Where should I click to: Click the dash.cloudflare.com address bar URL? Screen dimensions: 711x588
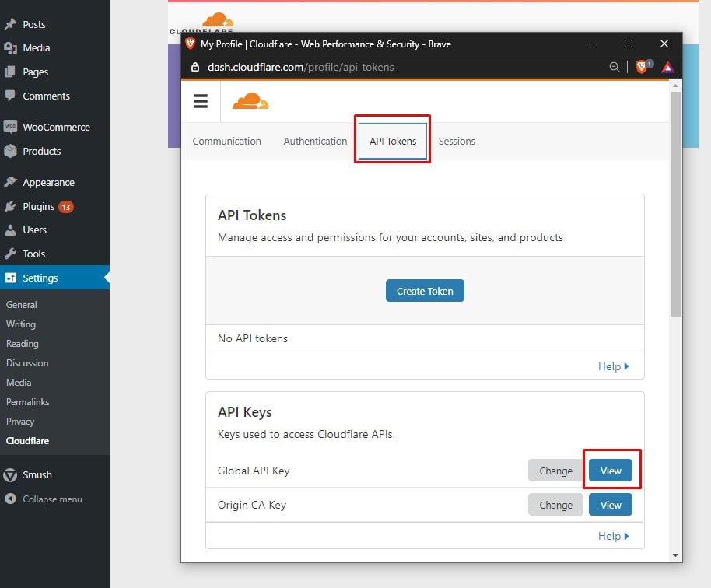(x=300, y=67)
